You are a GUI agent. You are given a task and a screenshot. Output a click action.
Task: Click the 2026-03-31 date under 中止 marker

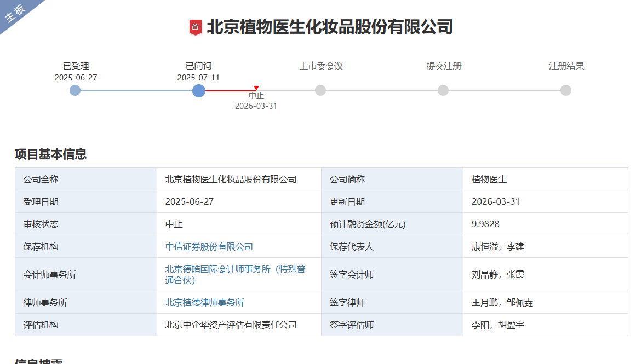click(x=256, y=106)
